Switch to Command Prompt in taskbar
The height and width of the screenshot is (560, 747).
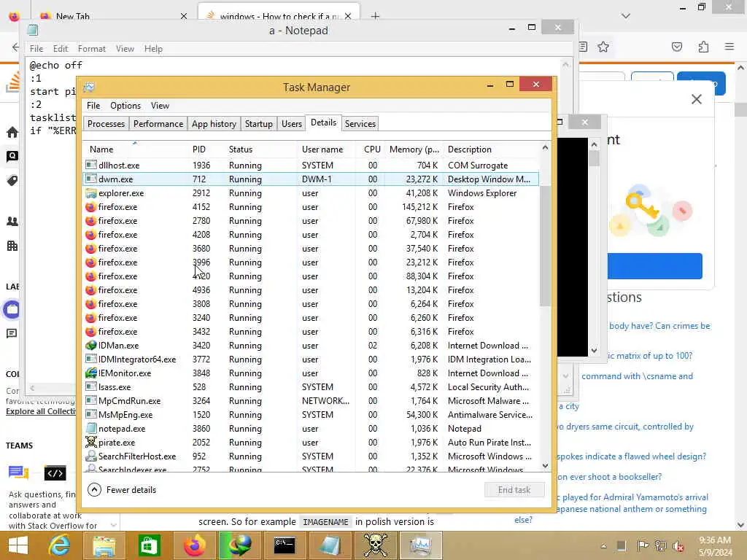285,545
